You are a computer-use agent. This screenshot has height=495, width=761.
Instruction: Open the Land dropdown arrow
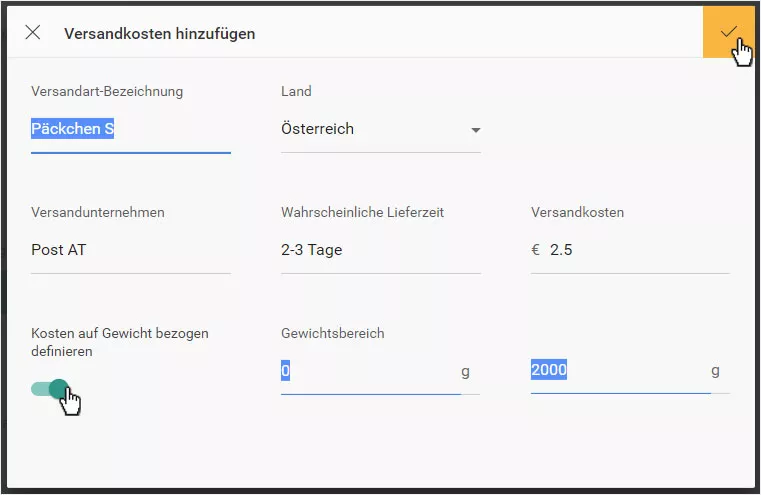[x=476, y=130]
